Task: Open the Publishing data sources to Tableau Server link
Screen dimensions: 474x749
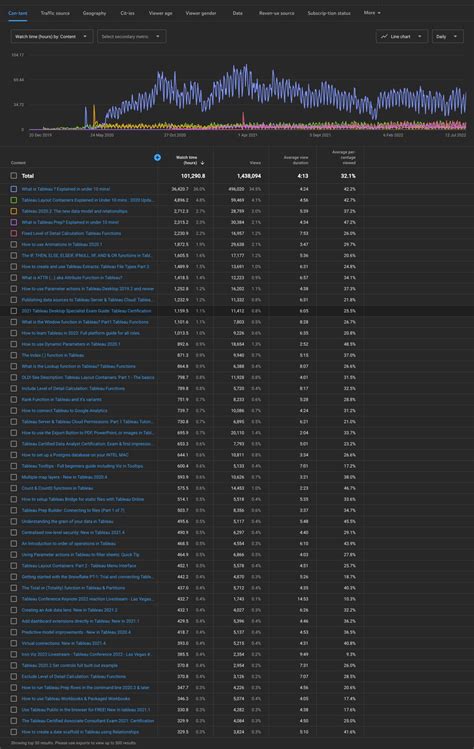Action: tap(87, 300)
